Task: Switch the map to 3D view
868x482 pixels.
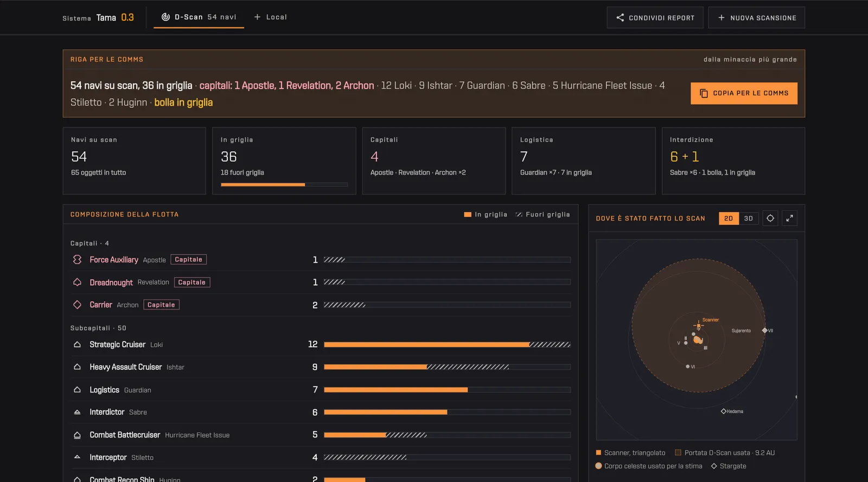Action: 749,218
